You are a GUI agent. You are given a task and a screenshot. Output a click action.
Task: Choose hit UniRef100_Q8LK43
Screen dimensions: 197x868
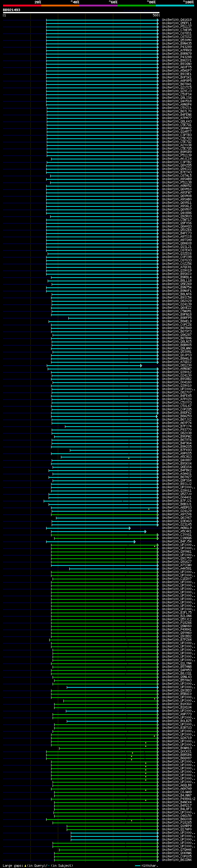tap(176, 121)
